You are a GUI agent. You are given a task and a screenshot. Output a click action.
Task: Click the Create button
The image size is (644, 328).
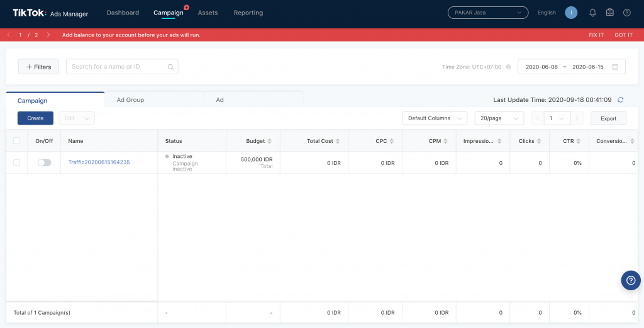35,118
